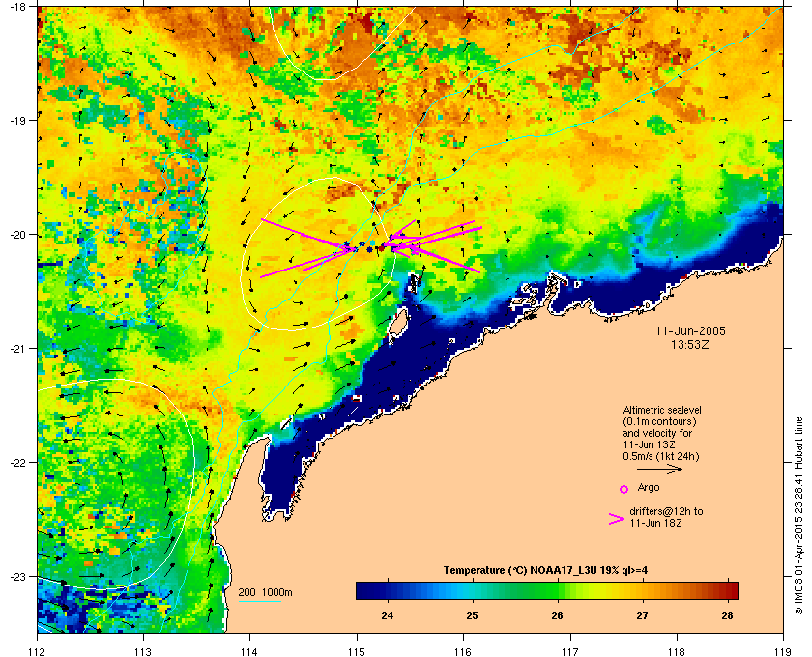Click the latitude axis label -21
This screenshot has height=657, width=812.
tap(17, 349)
